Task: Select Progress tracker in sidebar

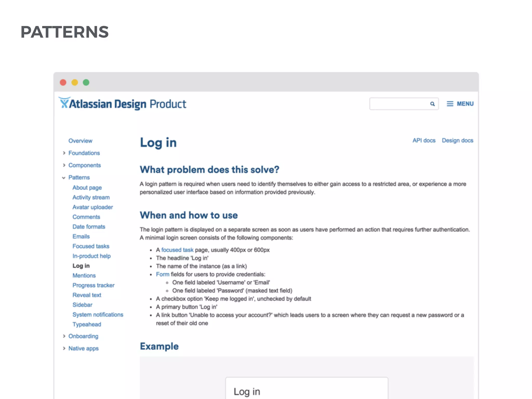Action: click(x=94, y=285)
